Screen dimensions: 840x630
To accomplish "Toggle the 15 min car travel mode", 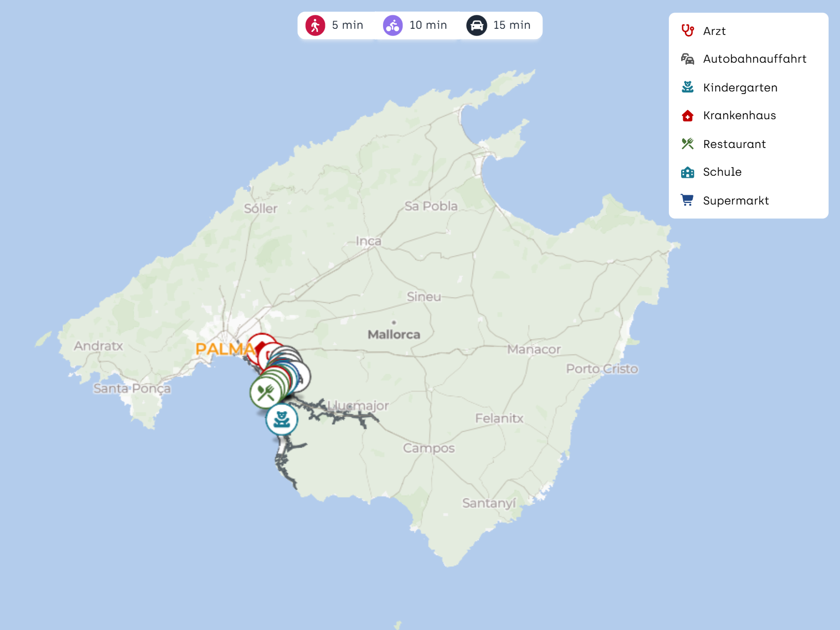I will [499, 25].
